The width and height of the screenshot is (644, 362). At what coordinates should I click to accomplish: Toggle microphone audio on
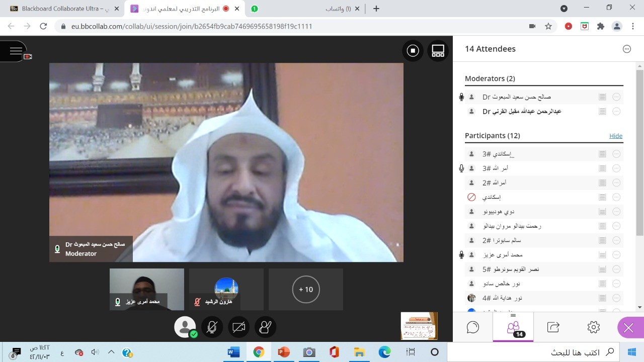coord(212,327)
